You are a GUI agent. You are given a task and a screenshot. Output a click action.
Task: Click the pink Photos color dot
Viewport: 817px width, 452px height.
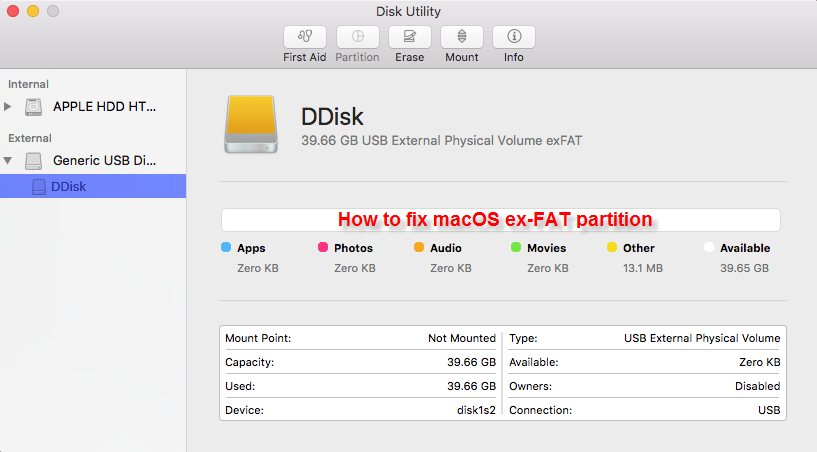(323, 247)
